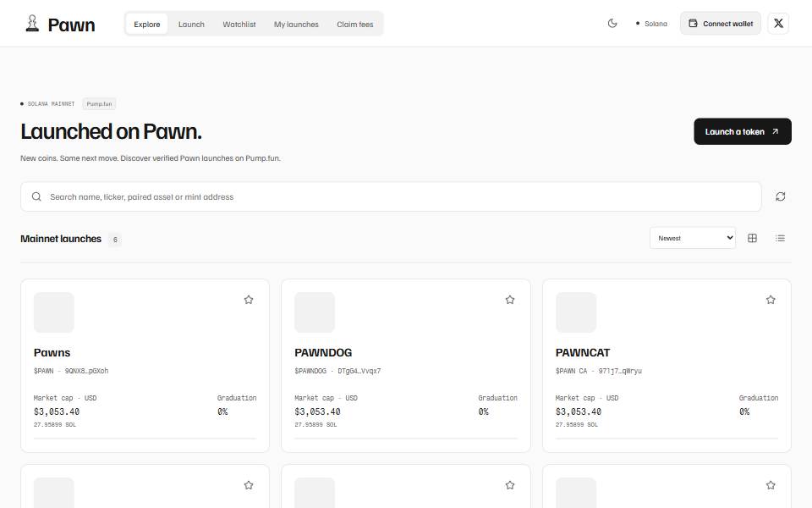Open the PAWNDOG token image thumbnail
The image size is (812, 508).
315,312
